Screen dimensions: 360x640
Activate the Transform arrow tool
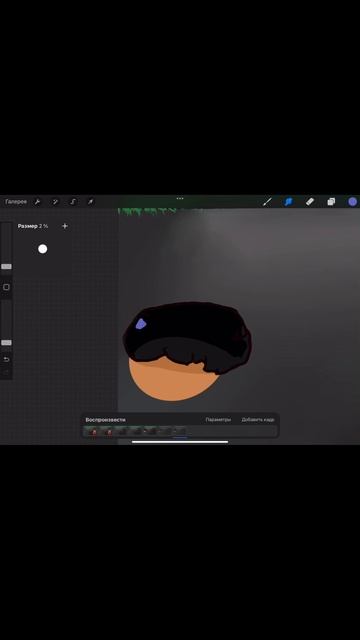click(x=90, y=202)
